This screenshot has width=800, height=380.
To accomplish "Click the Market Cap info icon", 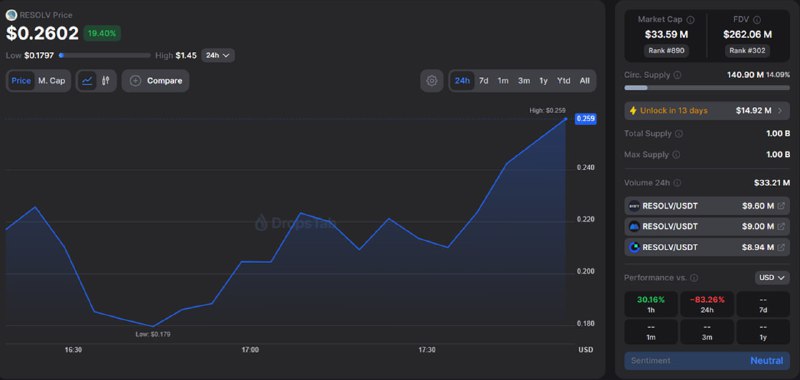I will click(690, 20).
